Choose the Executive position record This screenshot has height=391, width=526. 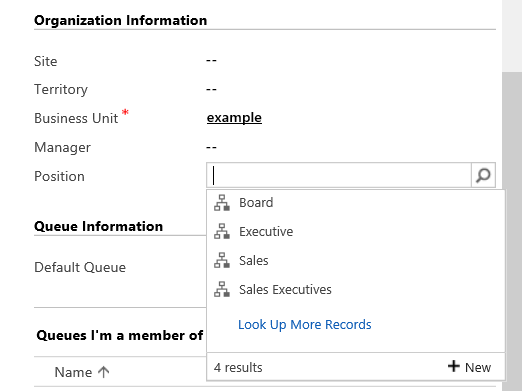[356, 231]
